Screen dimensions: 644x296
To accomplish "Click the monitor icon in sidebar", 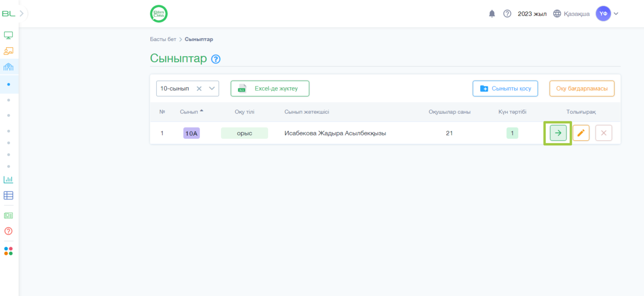I will tap(8, 35).
